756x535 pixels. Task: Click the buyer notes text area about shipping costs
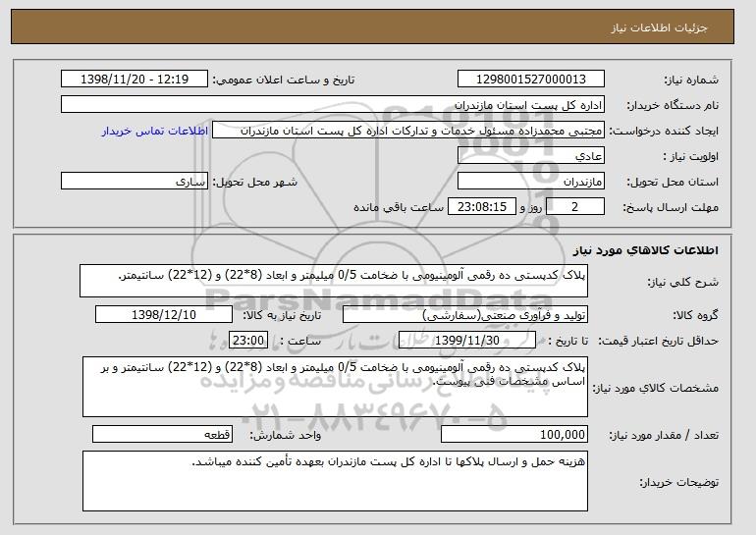[335, 481]
